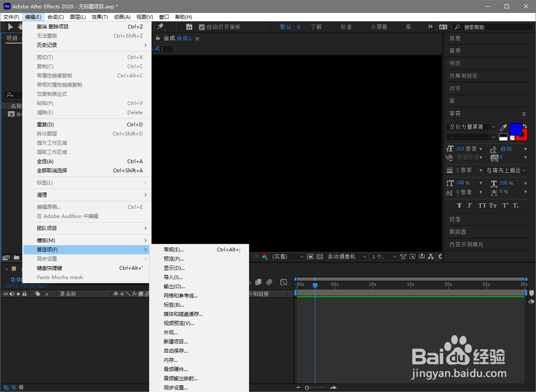Viewport: 536px width, 392px height.
Task: Open Character panel menu icon
Action: [523, 114]
